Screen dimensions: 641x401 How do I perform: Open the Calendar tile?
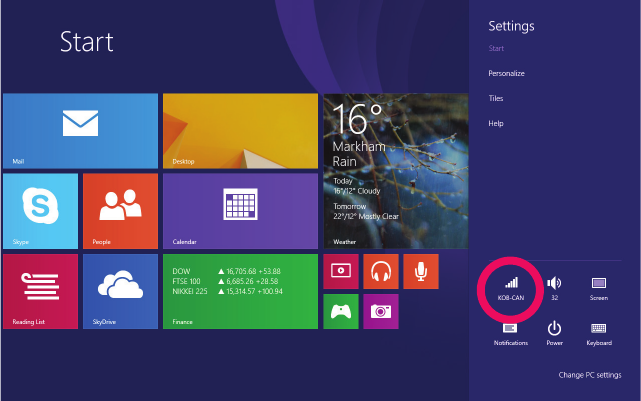pyautogui.click(x=240, y=211)
